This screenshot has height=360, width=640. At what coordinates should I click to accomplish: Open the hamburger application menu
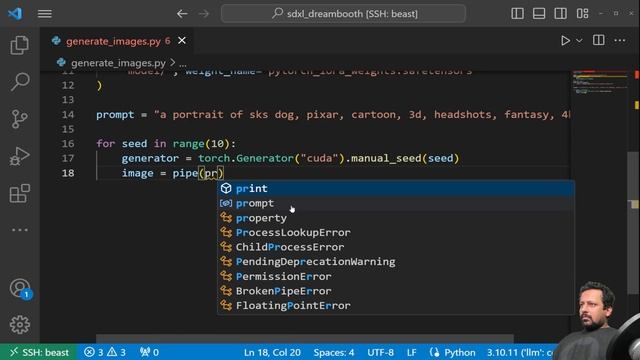pos(44,13)
